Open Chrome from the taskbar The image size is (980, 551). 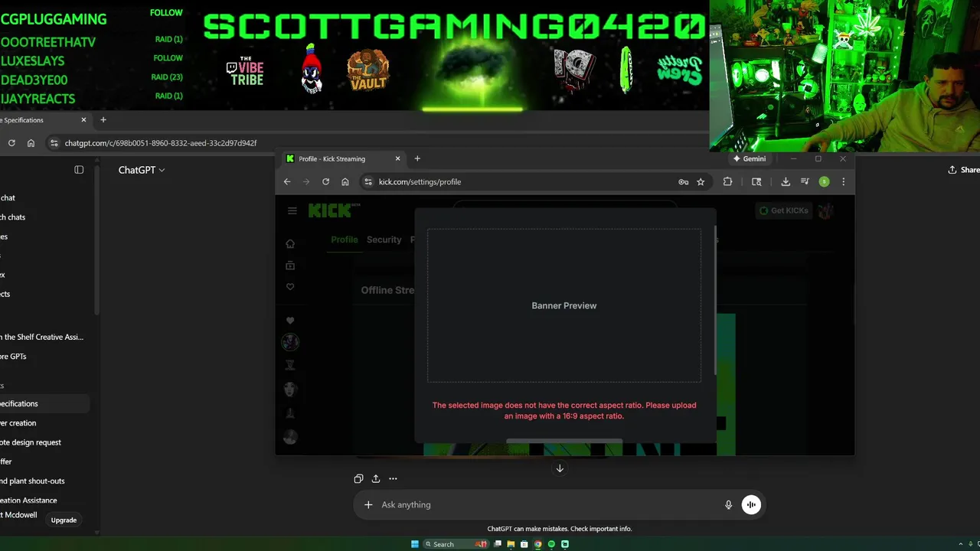pos(537,544)
